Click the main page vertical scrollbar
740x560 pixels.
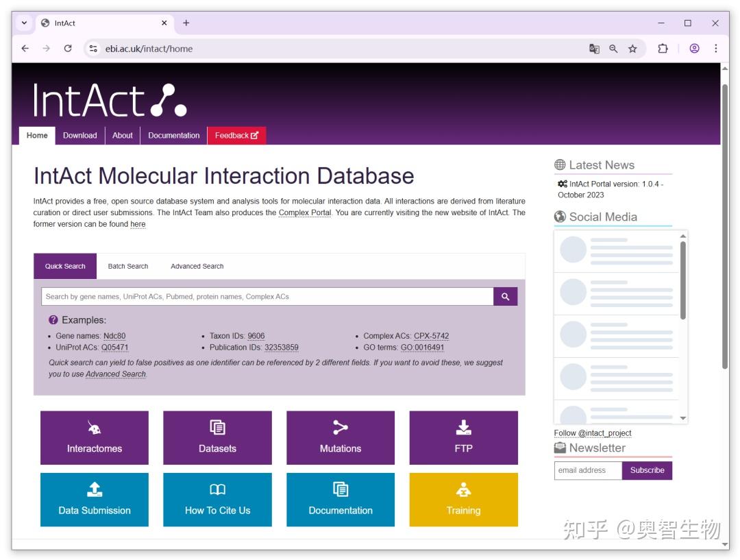[x=725, y=226]
